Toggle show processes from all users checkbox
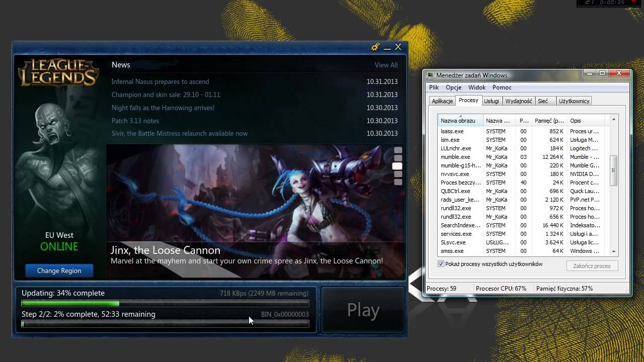Image resolution: width=644 pixels, height=362 pixels. point(441,264)
